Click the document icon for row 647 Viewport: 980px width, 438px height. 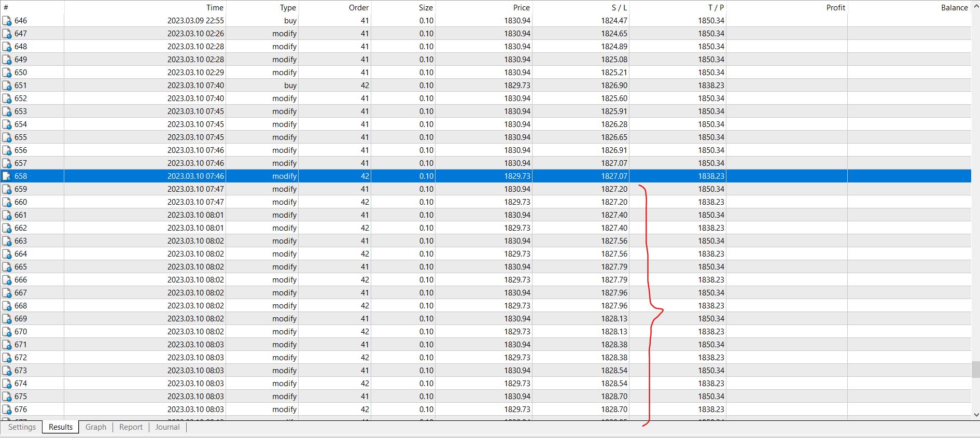tap(7, 34)
